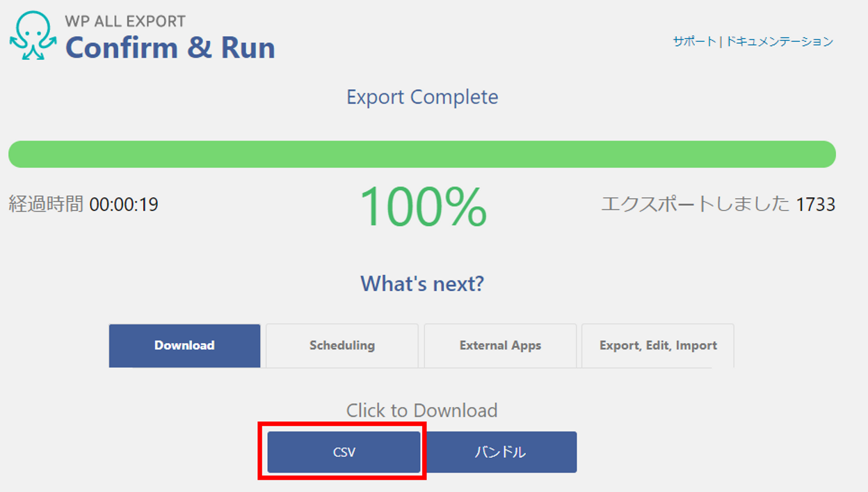Download the バンドル bundle file
Image resolution: width=868 pixels, height=492 pixels.
[x=500, y=452]
